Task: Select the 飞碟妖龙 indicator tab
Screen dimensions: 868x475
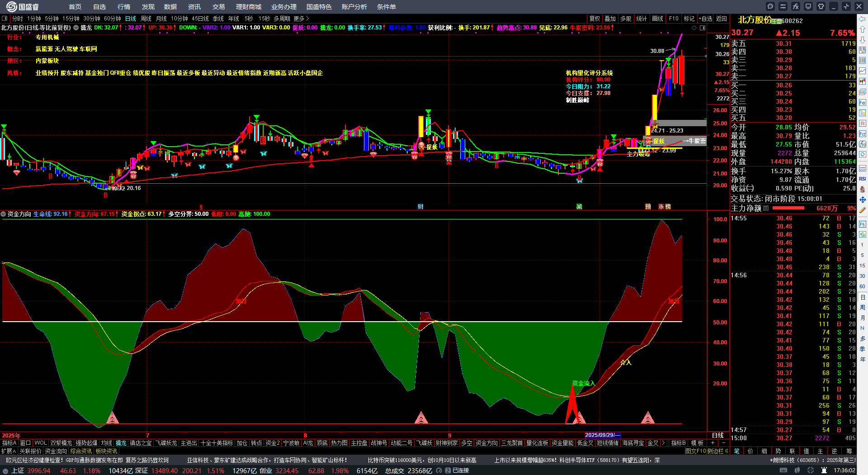Action: 166,443
